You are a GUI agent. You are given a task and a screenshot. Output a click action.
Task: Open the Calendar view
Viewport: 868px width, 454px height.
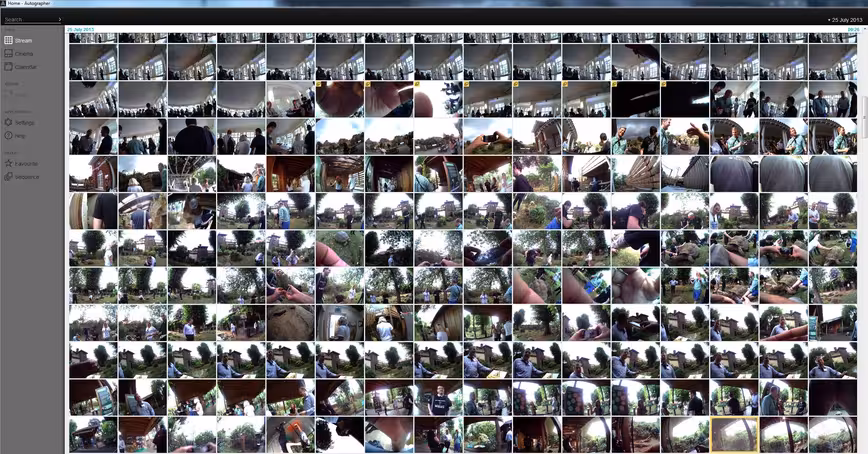tap(20, 67)
